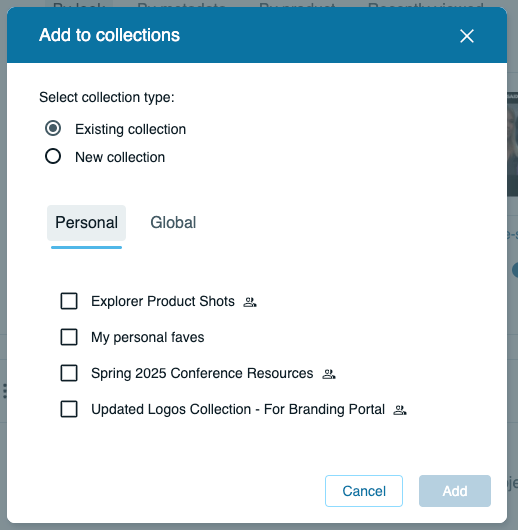This screenshot has height=530, width=518.
Task: Check the My personal faves checkbox
Action: coord(69,337)
